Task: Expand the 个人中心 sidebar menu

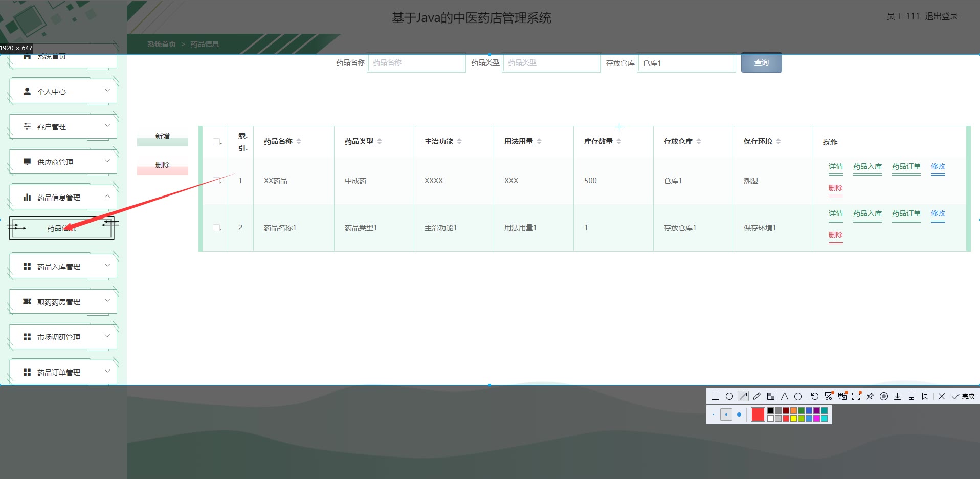Action: coord(63,92)
